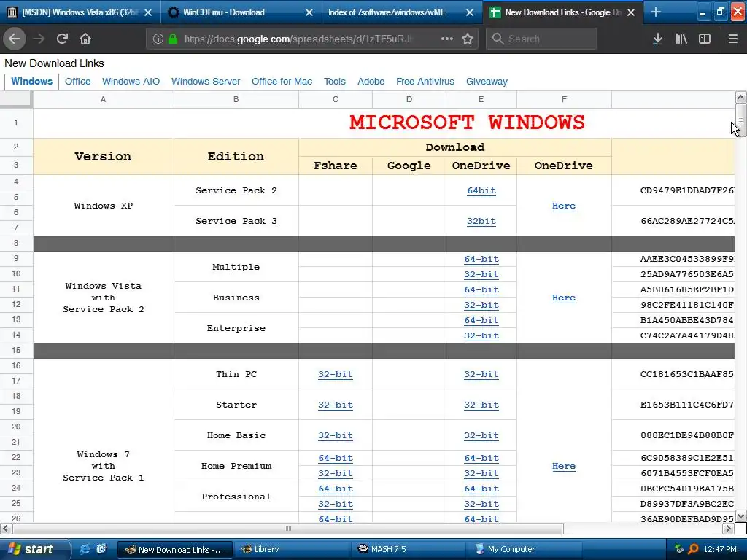Open the browser home page icon
Screen dimensions: 747x560
pyautogui.click(x=85, y=39)
